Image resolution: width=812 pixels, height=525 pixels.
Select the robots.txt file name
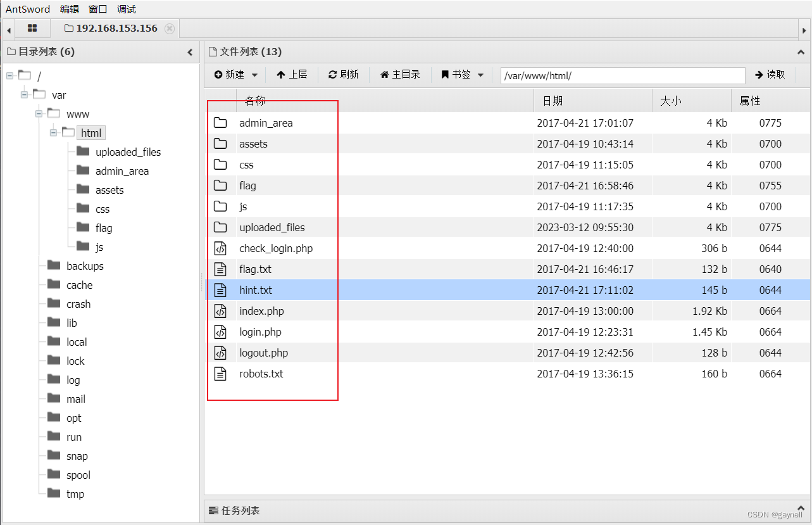pos(261,374)
